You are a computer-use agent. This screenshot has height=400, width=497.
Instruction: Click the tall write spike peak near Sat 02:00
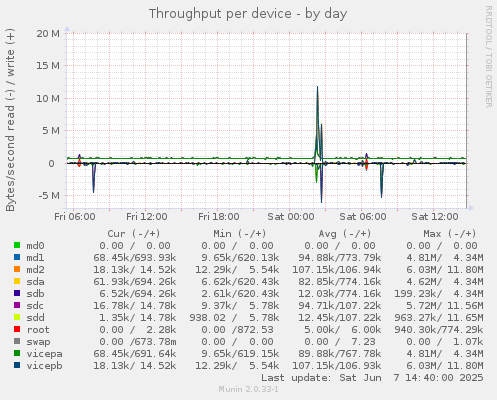(317, 87)
